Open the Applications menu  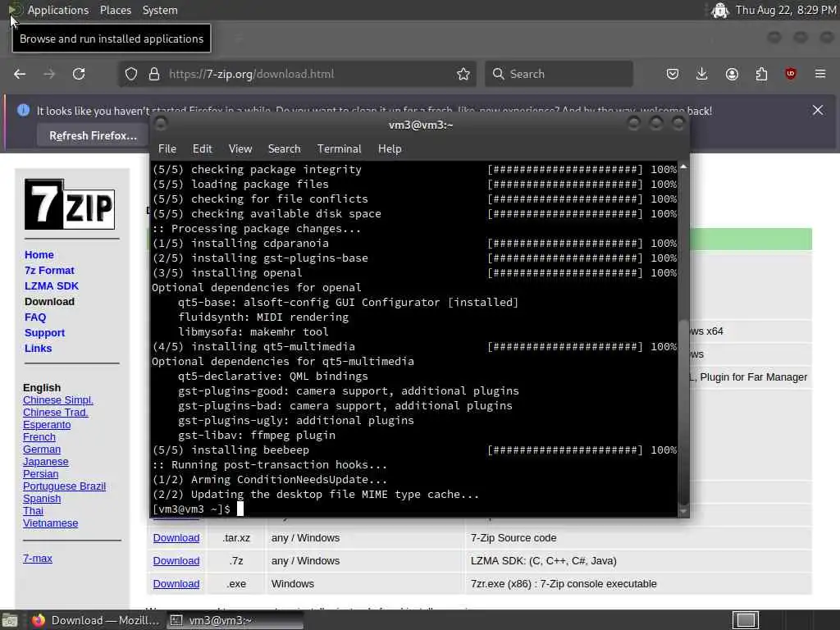tap(58, 10)
